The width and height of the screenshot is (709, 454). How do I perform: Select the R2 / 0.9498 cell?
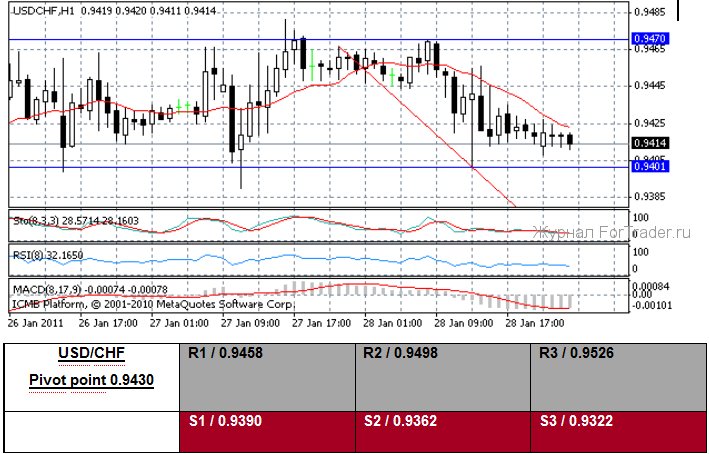pos(443,377)
